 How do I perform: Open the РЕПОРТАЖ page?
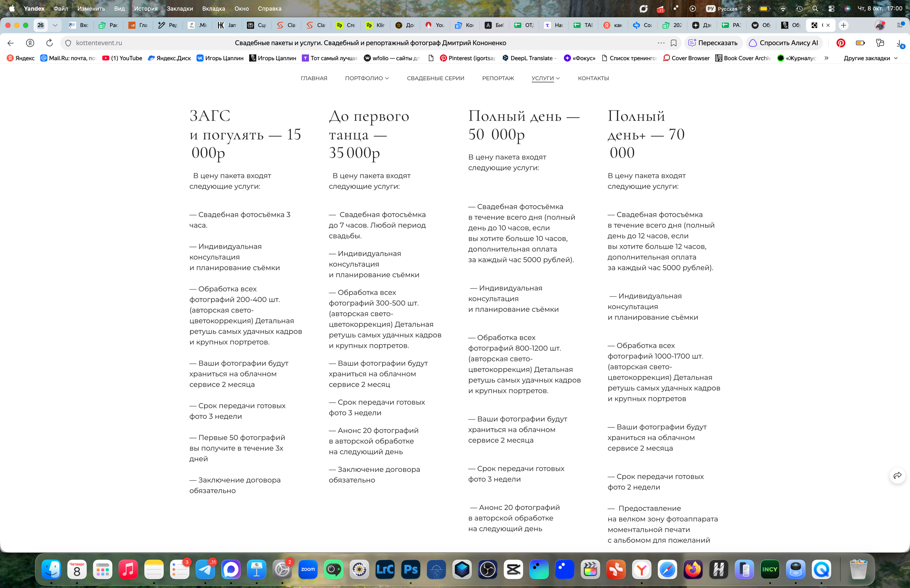point(498,78)
